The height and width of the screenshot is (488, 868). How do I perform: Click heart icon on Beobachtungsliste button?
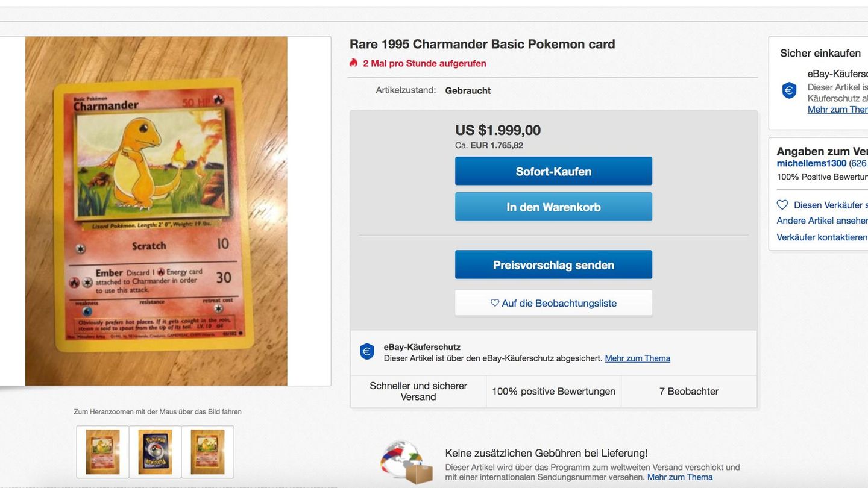[495, 303]
